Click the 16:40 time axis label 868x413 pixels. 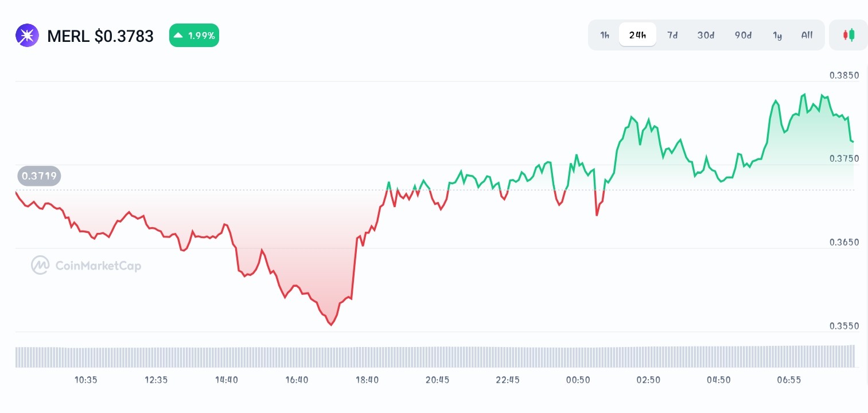pyautogui.click(x=297, y=380)
